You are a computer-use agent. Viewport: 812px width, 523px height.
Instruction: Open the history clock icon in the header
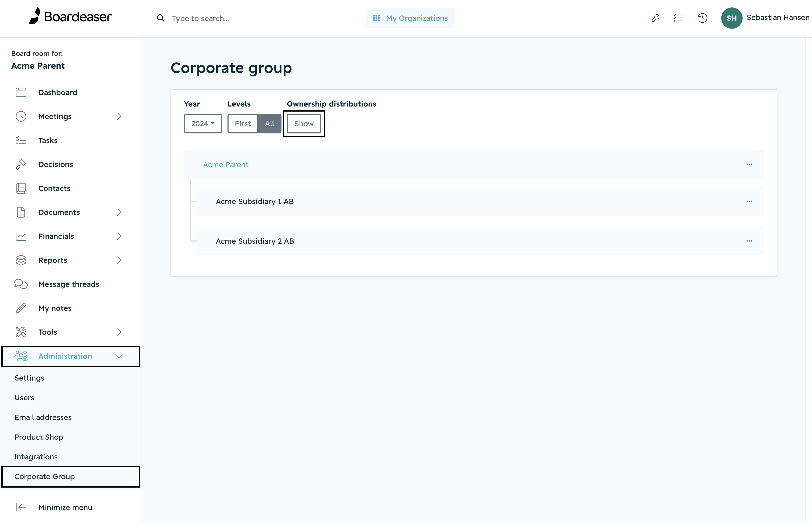tap(702, 18)
